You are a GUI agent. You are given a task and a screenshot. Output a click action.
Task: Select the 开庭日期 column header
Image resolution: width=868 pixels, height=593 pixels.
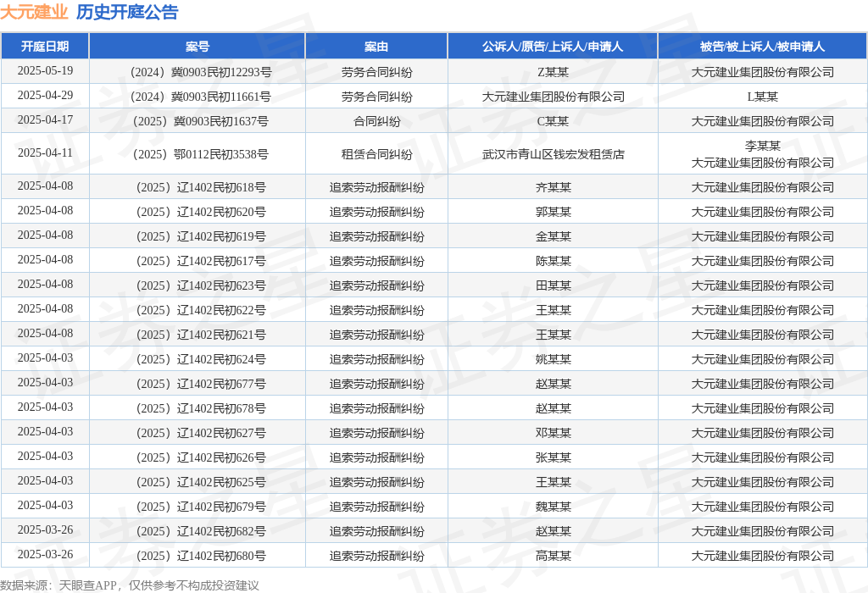click(45, 47)
